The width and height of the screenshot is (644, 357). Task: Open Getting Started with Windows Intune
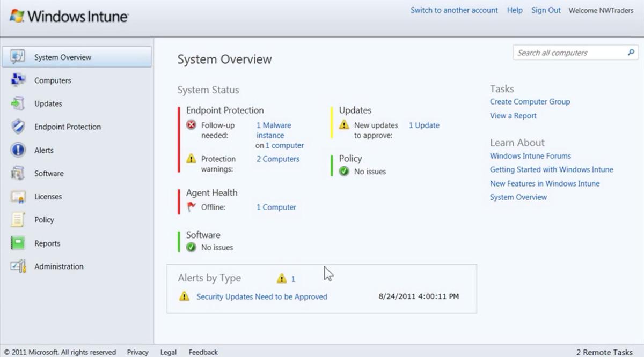[552, 169]
